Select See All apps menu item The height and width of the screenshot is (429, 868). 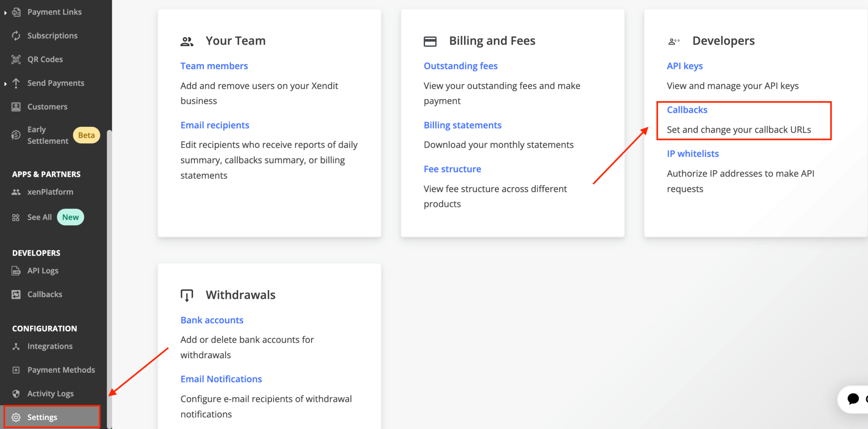tap(39, 217)
